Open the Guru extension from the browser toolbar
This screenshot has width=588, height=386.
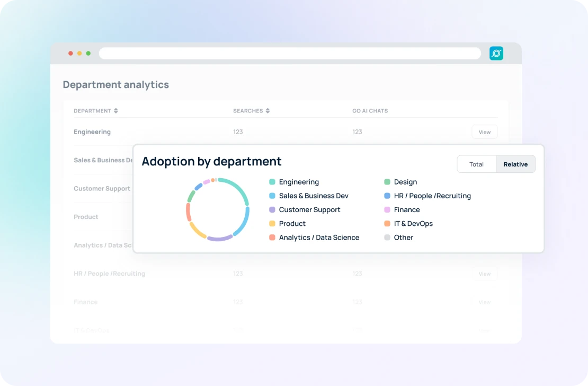tap(496, 53)
